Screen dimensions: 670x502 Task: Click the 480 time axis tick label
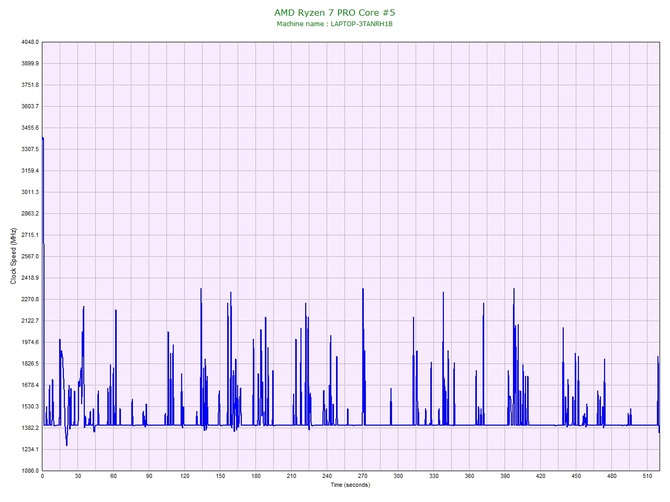tap(612, 476)
